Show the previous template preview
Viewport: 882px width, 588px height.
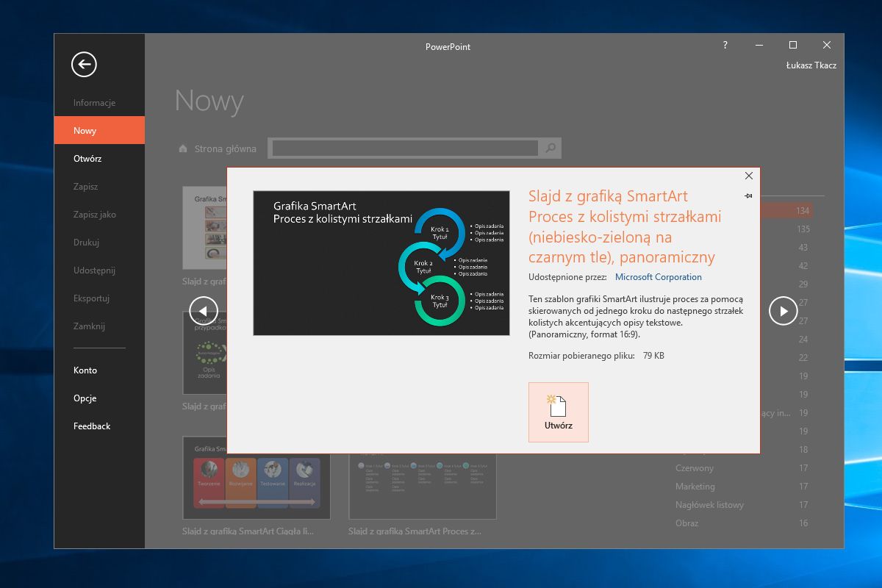(204, 311)
